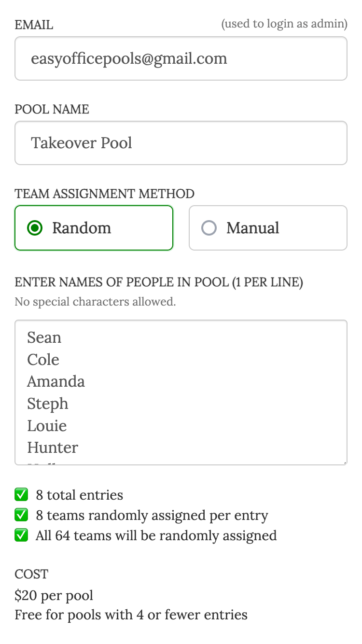Toggle the Manual option's radio circle
This screenshot has height=644, width=362.
point(209,227)
